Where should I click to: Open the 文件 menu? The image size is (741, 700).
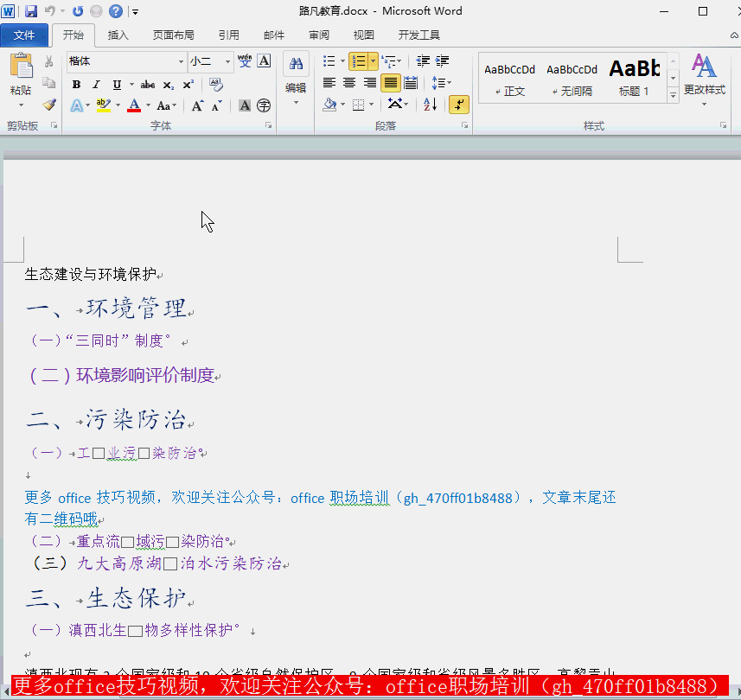25,35
